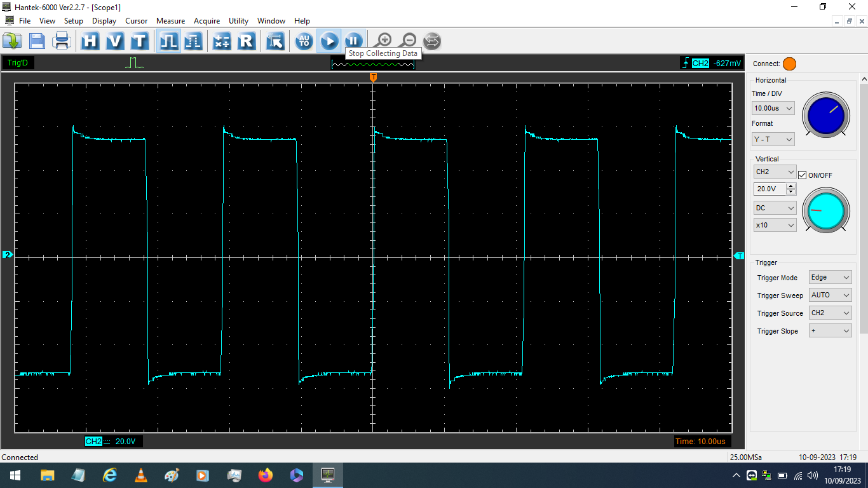Screen dimensions: 868x488
Task: Open the Cursor menu
Action: tap(137, 21)
